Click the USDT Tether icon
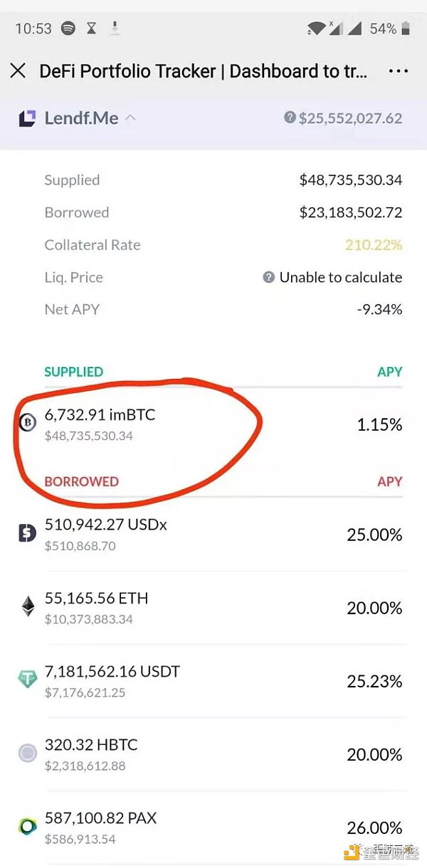Screen dimensions: 427x868 point(27,680)
